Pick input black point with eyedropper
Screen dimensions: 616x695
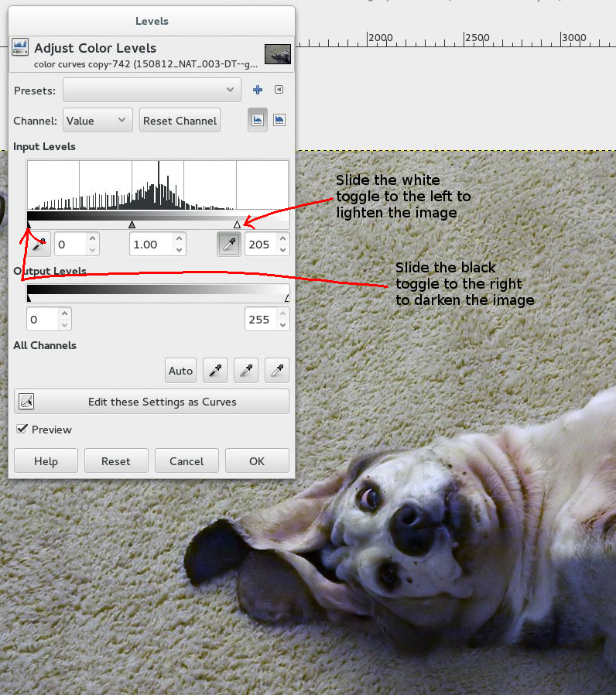[39, 245]
